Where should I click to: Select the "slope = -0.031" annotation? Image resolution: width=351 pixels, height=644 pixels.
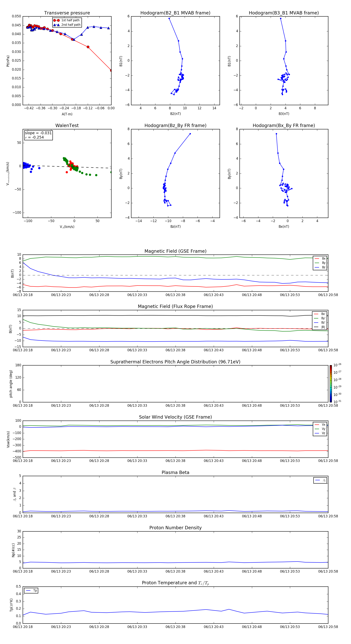(38, 133)
